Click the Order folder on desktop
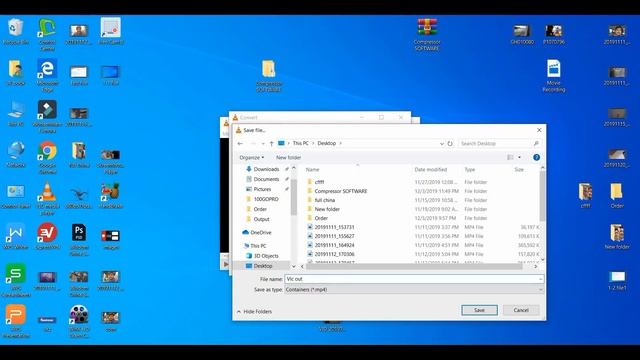This screenshot has width=640, height=360. (617, 196)
